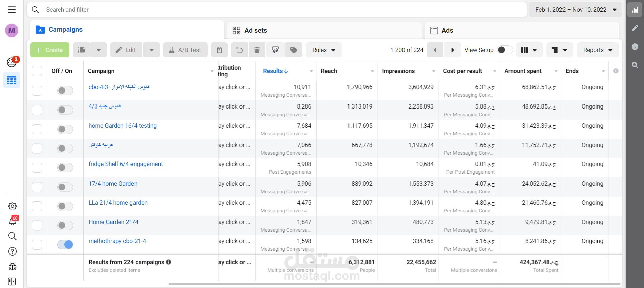The height and width of the screenshot is (288, 644).
Task: Open the columns layout dropdown
Action: tap(529, 50)
